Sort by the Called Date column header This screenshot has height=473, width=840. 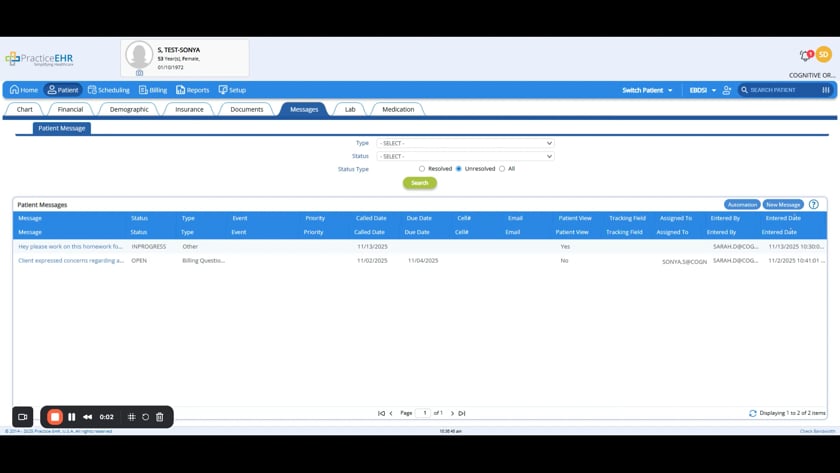pos(371,218)
